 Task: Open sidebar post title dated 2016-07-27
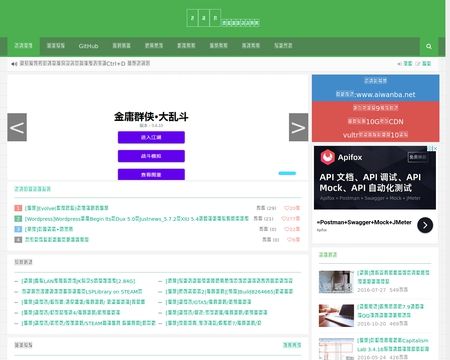[x=393, y=277]
